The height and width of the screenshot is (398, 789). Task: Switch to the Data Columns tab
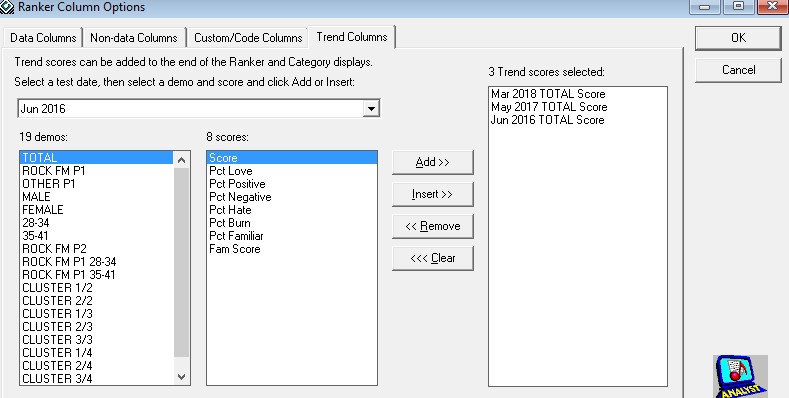pos(43,38)
